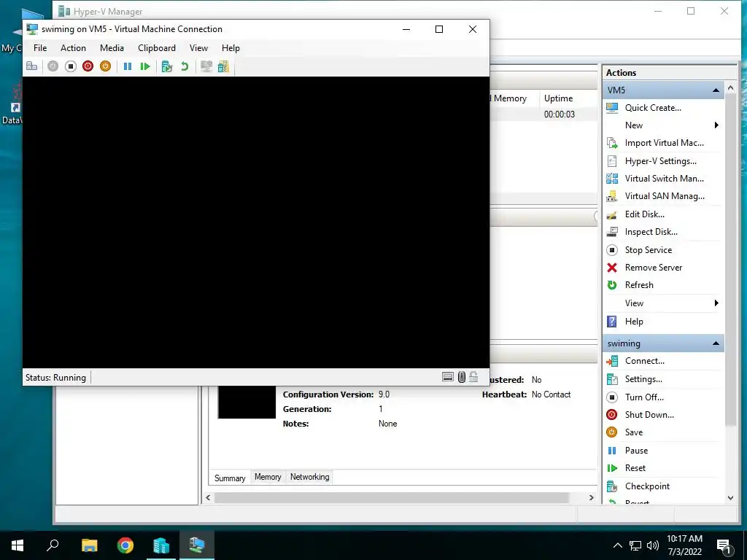The height and width of the screenshot is (560, 747).
Task: Click Pause in the swiming actions list
Action: pos(636,451)
